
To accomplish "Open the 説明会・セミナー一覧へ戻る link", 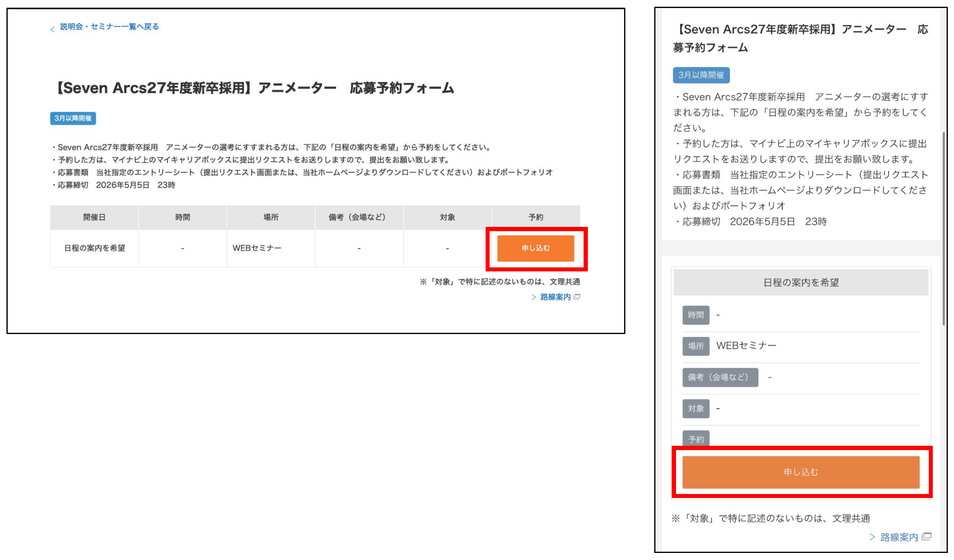I will [x=109, y=27].
